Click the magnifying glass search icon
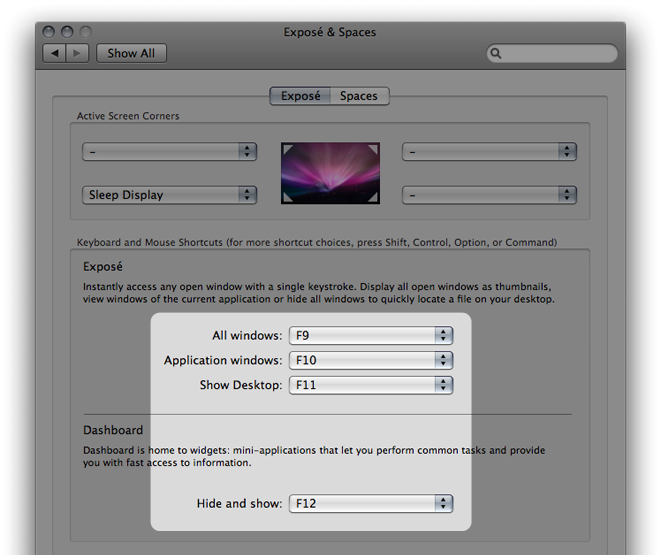The height and width of the screenshot is (555, 661). point(496,53)
